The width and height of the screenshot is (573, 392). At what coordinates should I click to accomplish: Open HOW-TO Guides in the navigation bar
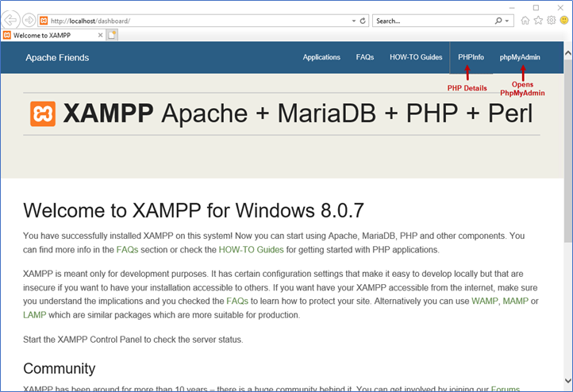coord(416,57)
